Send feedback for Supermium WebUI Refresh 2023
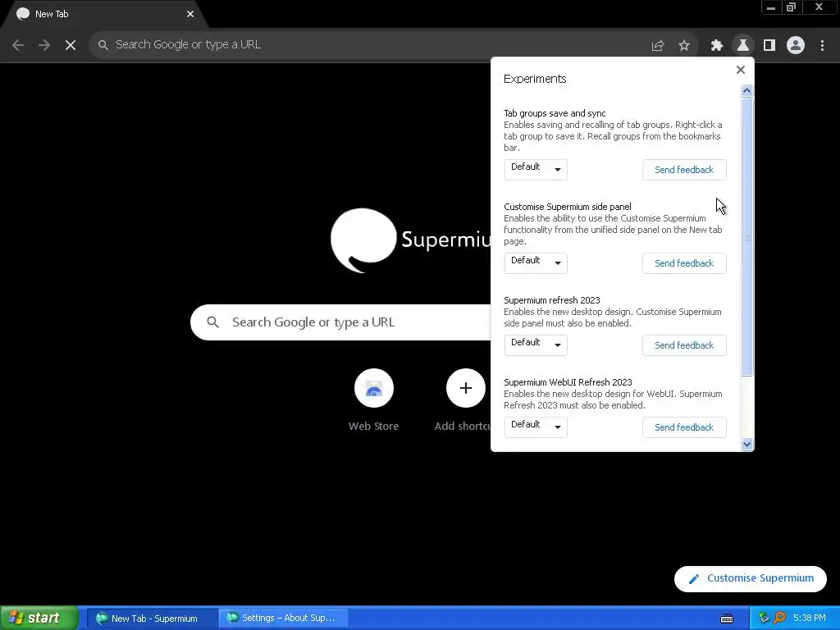 coord(684,427)
